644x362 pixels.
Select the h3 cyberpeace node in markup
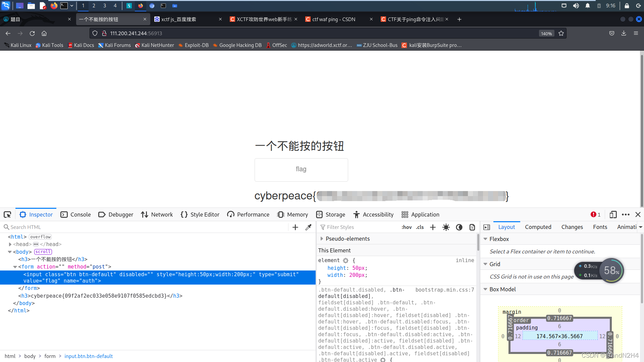pyautogui.click(x=100, y=296)
